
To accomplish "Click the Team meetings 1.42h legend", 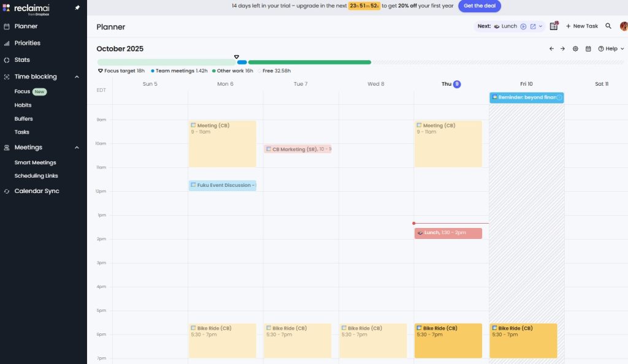I will pyautogui.click(x=179, y=71).
